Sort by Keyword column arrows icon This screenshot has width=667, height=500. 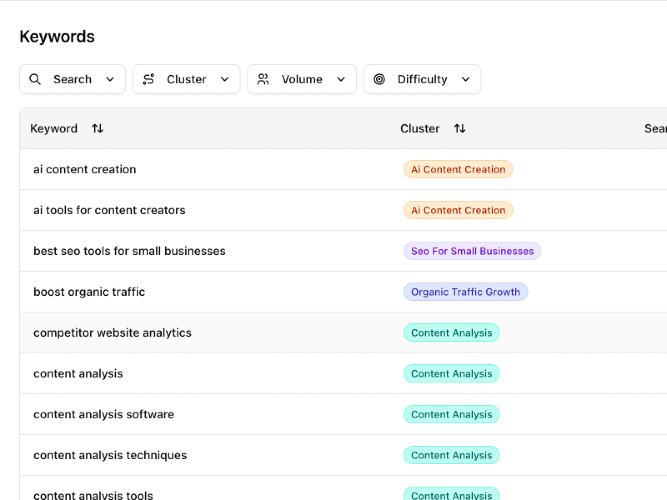[x=97, y=128]
